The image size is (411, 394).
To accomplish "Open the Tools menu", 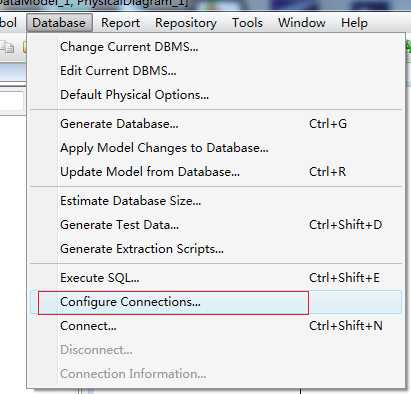I will point(247,23).
